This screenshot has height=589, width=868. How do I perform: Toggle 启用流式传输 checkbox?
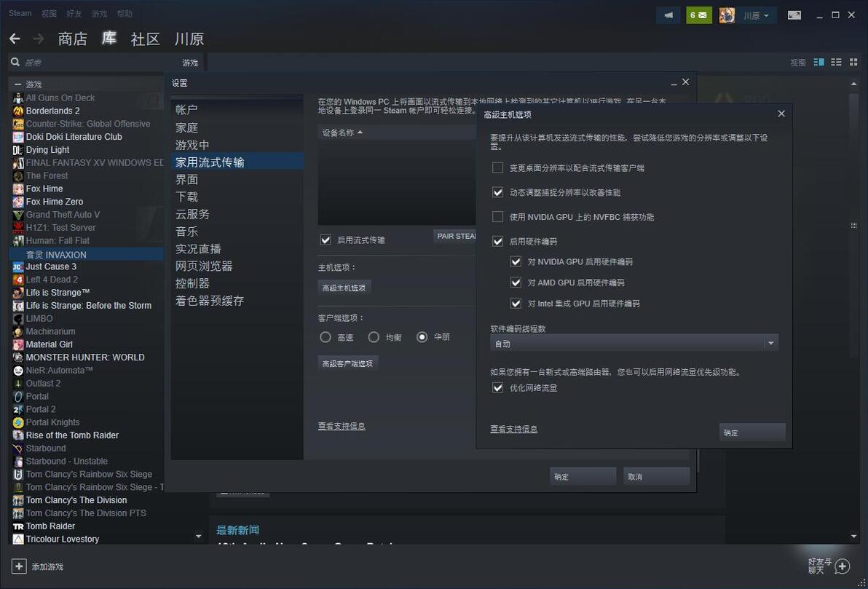(325, 240)
